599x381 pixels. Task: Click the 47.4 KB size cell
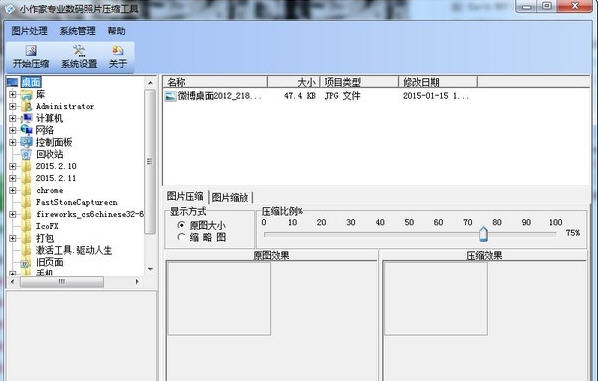click(x=300, y=96)
